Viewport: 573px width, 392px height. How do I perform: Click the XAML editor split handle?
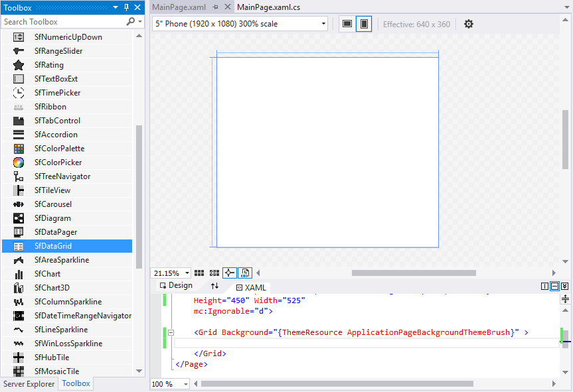565,299
